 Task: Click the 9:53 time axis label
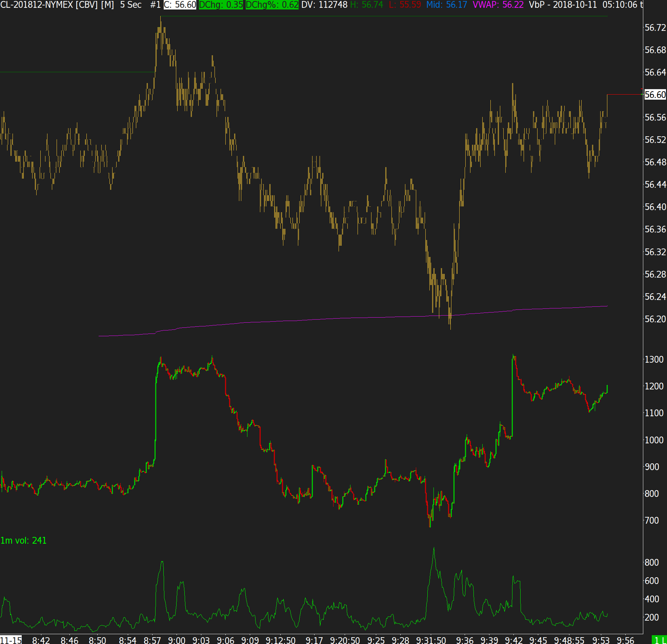pyautogui.click(x=601, y=640)
